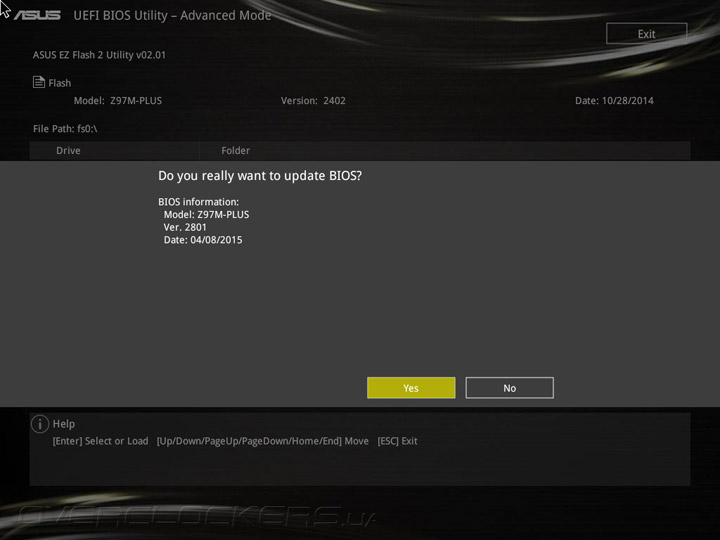The image size is (720, 540).
Task: Click the Flash document icon
Action: [x=39, y=82]
